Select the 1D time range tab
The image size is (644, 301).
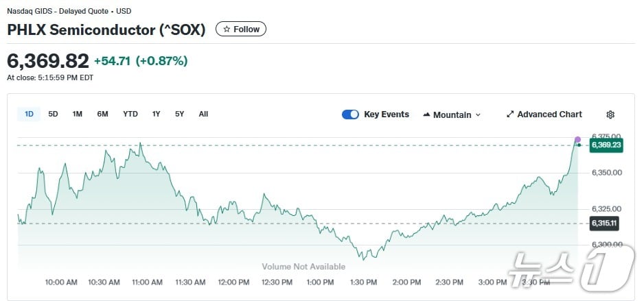coord(29,114)
